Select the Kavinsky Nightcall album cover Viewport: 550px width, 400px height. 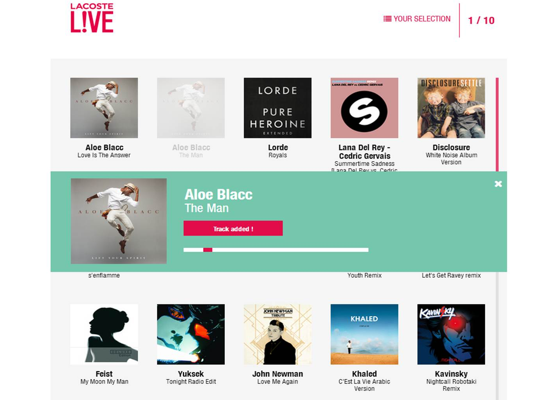[x=451, y=334]
